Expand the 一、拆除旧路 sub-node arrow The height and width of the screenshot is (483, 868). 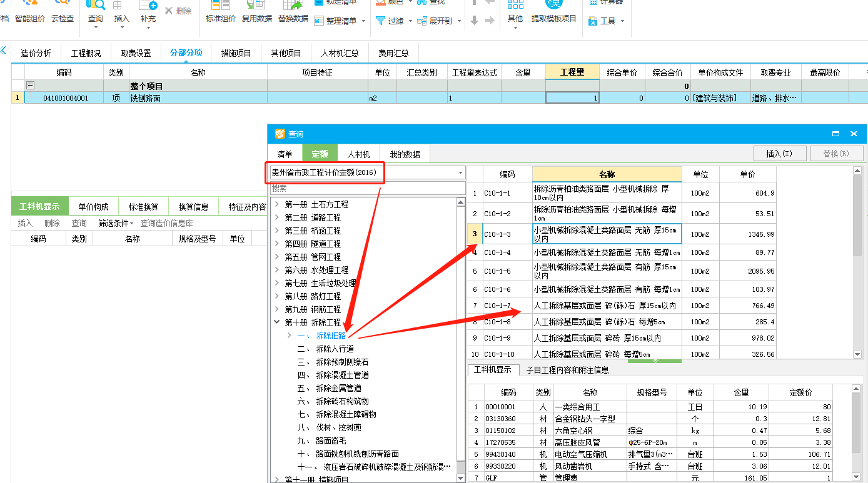coord(289,336)
